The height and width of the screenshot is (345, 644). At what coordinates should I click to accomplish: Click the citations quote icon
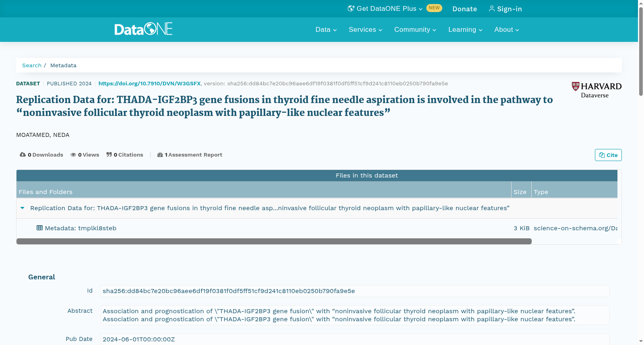point(109,155)
